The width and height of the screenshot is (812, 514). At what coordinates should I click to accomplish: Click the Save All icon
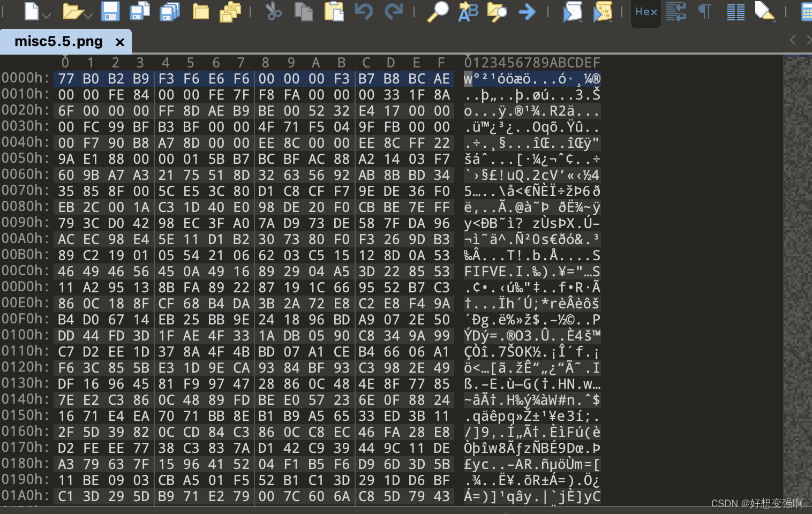(170, 11)
